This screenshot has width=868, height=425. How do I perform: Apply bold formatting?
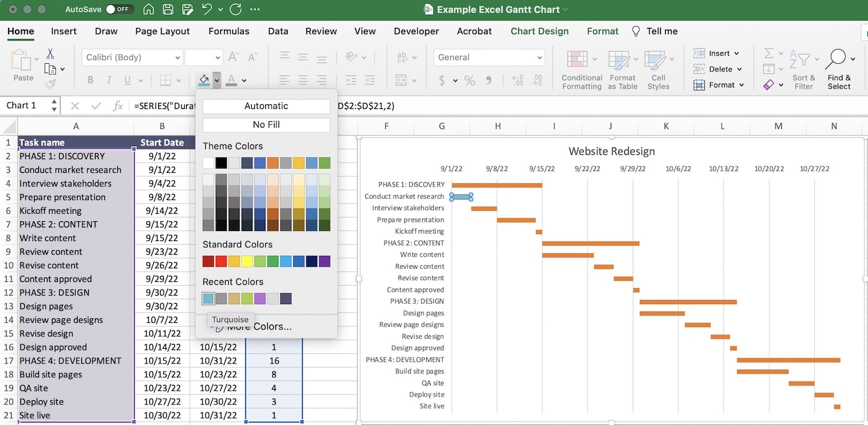pos(90,79)
